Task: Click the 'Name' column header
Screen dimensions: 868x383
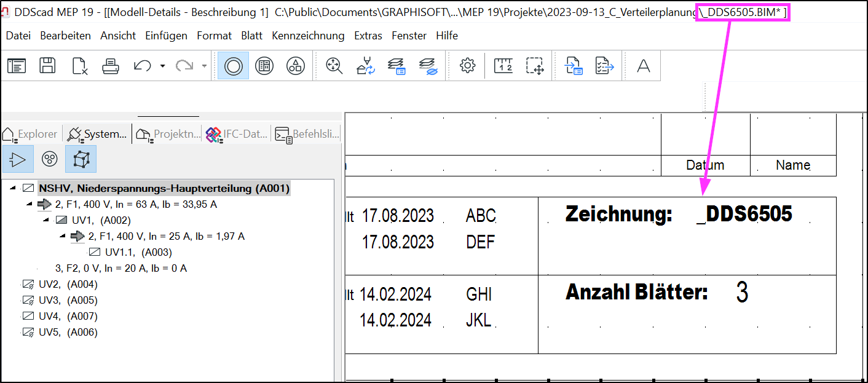Action: pyautogui.click(x=793, y=165)
